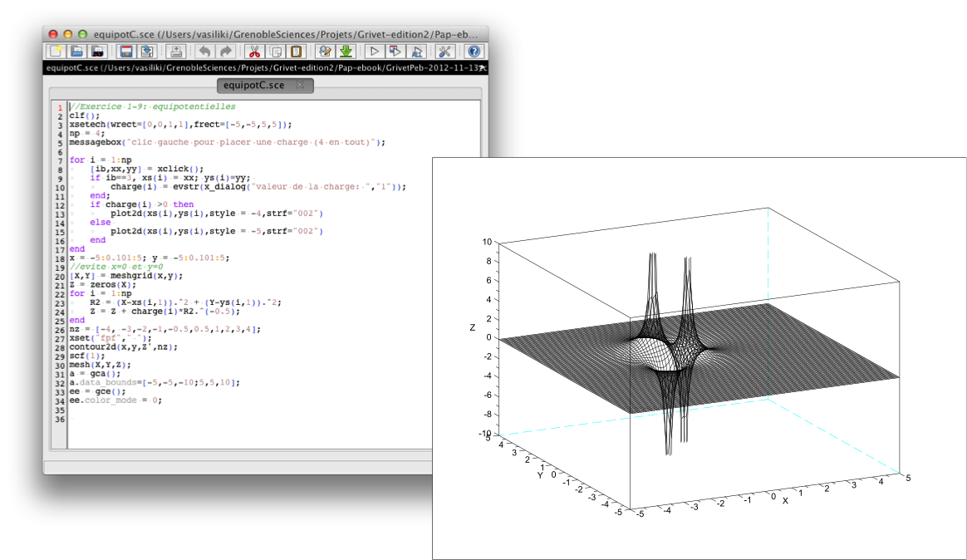
Task: Click the 'ee.color_mode = 0;' line
Action: pos(115,400)
